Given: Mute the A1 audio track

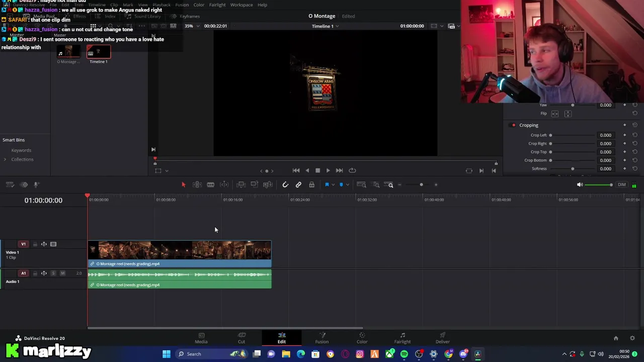Looking at the screenshot, I should pyautogui.click(x=62, y=273).
